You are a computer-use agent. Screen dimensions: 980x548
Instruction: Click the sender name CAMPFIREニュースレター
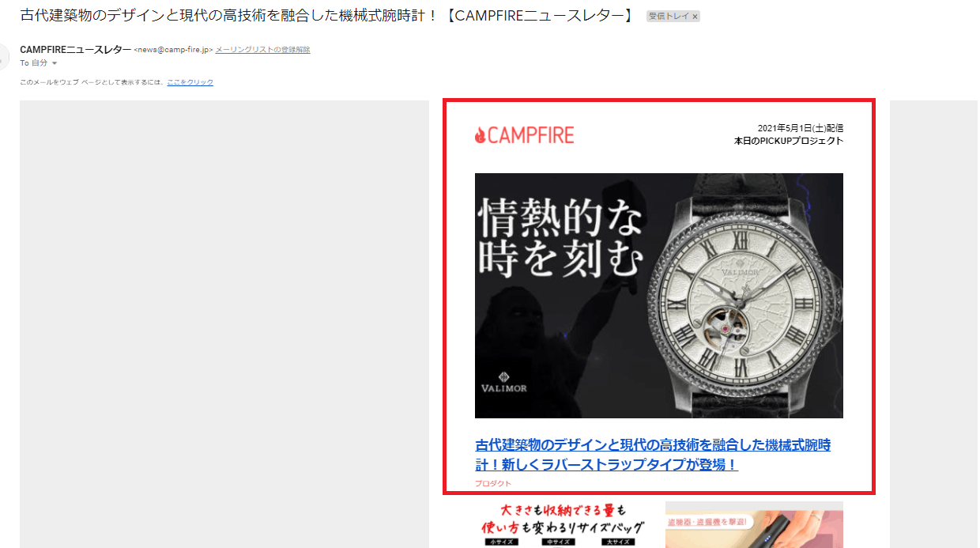(76, 49)
